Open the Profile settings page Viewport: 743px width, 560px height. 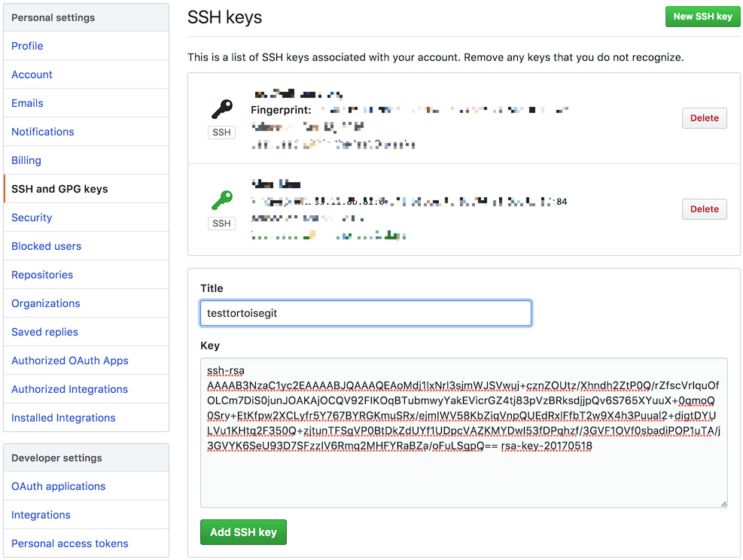coord(27,46)
